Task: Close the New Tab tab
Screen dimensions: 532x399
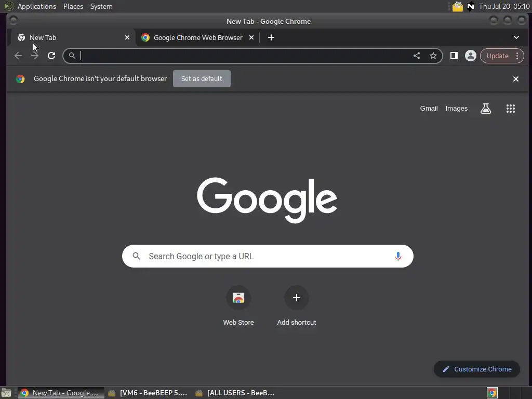Action: tap(127, 37)
